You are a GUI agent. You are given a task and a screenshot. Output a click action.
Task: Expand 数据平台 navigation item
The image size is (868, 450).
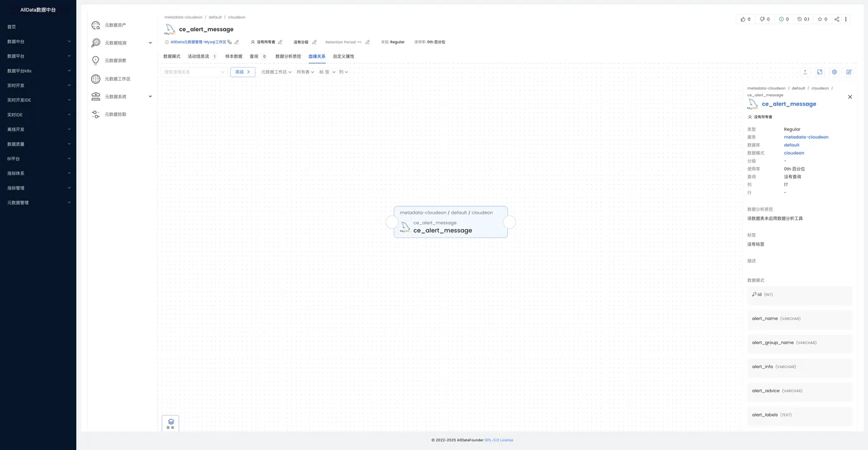(x=38, y=56)
